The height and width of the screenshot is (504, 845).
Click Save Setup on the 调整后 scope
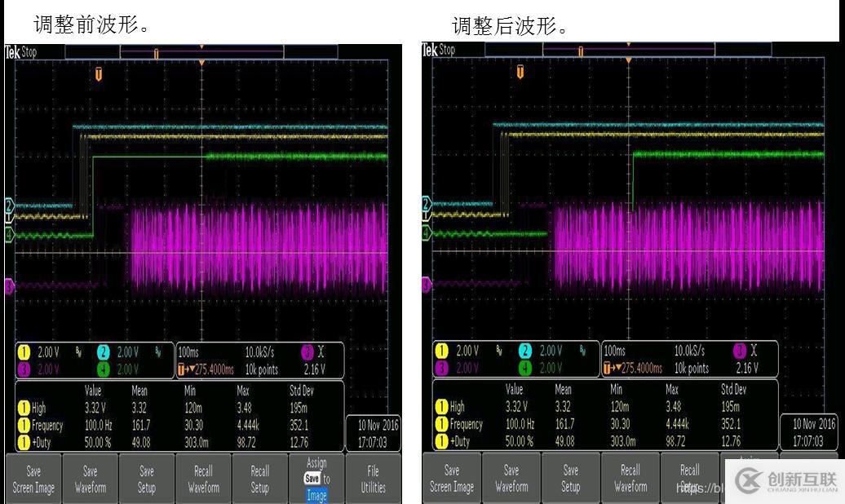(571, 478)
